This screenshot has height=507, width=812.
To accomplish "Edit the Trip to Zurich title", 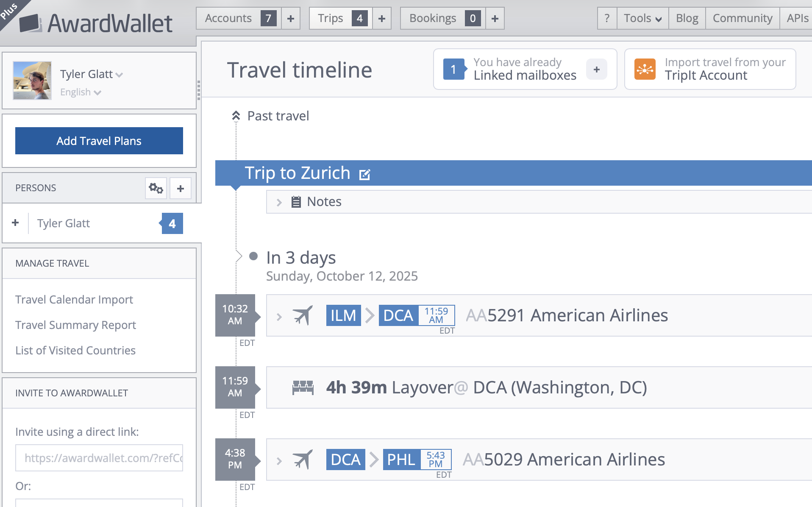I will [x=364, y=174].
